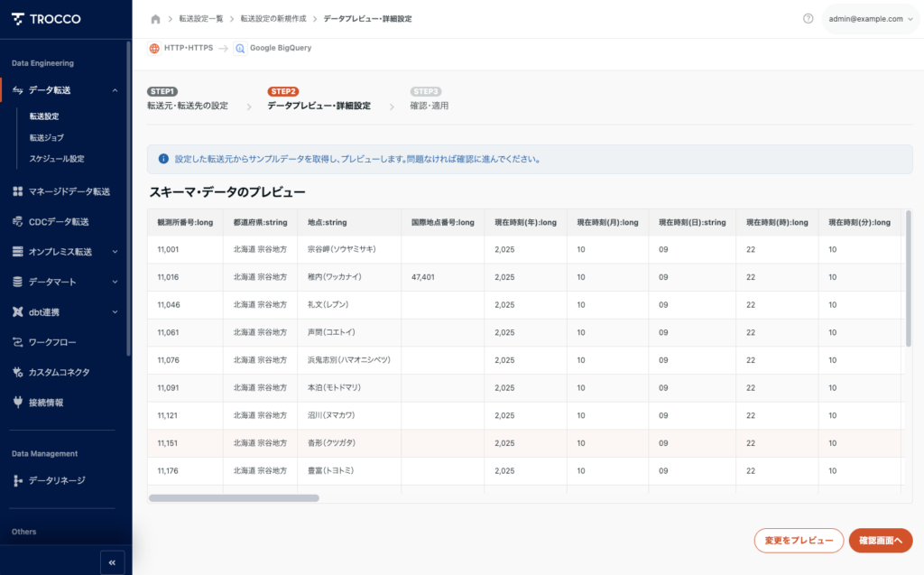Click the home icon in breadcrumb

click(x=155, y=19)
